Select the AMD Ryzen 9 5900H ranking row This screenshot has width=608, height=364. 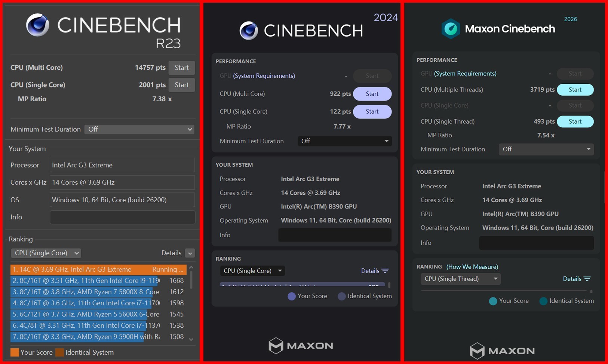coord(98,337)
